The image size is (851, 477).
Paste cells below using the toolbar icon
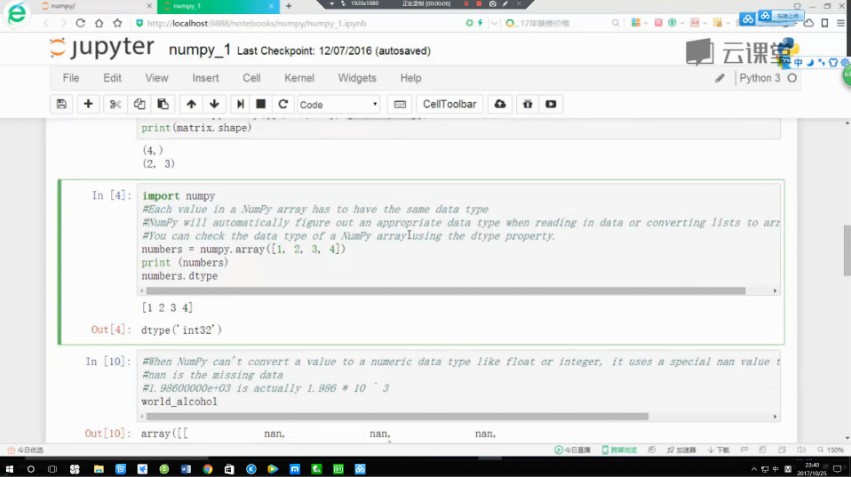163,104
